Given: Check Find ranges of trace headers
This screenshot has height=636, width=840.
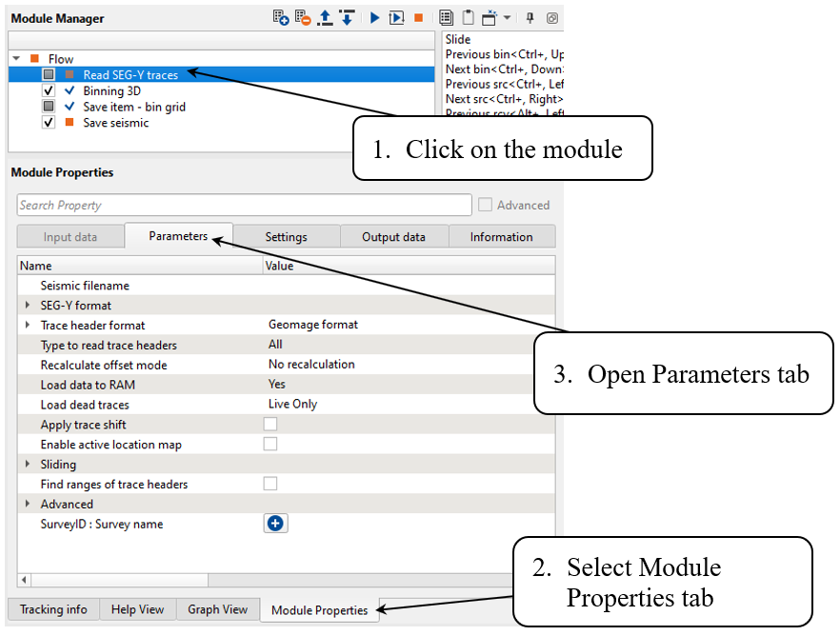Looking at the screenshot, I should [270, 484].
